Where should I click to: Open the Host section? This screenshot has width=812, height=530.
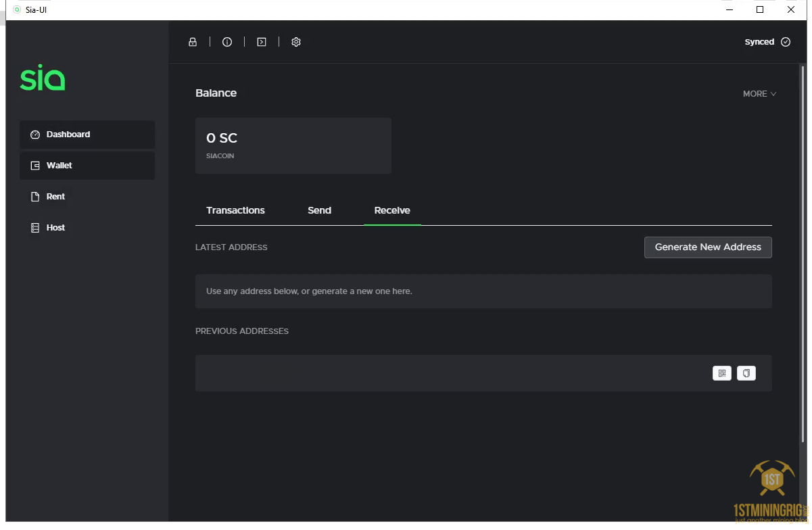[87, 228]
